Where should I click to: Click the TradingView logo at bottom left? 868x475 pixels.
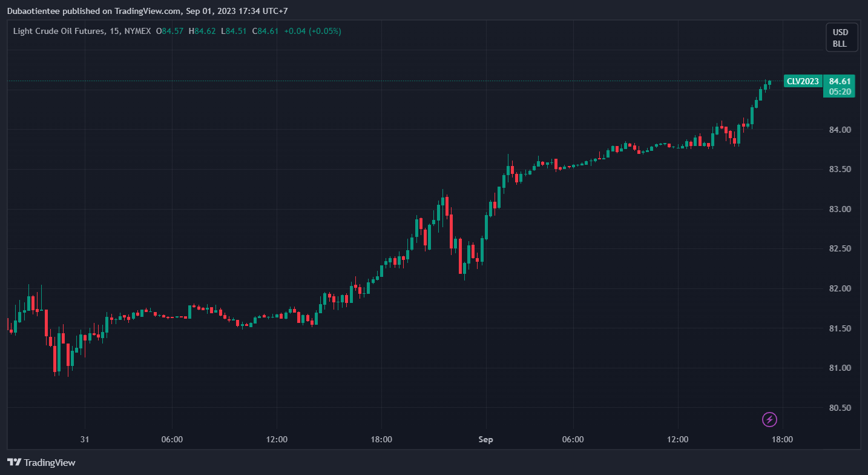41,462
